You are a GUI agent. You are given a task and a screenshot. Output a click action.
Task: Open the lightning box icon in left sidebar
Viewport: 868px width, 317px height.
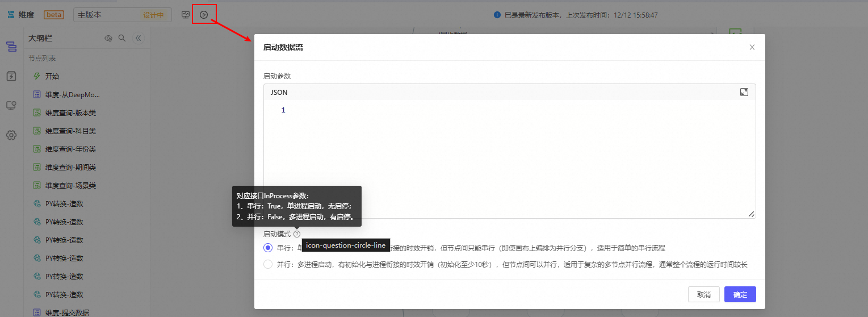[x=11, y=76]
